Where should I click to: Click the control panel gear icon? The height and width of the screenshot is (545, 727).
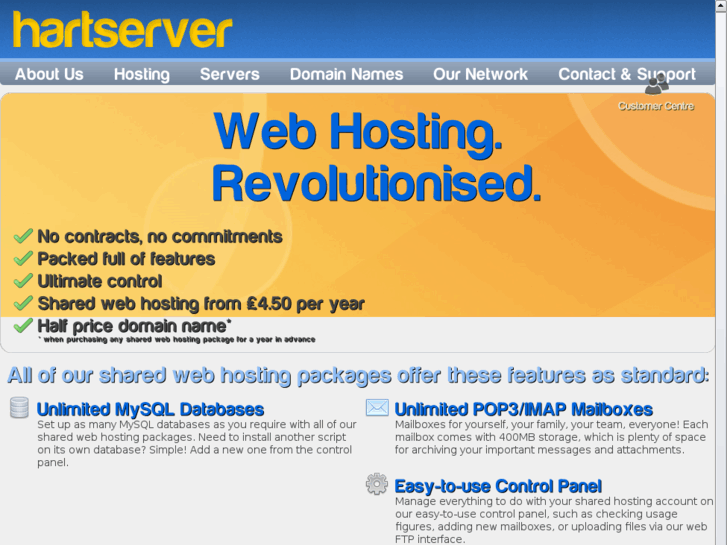pyautogui.click(x=376, y=484)
